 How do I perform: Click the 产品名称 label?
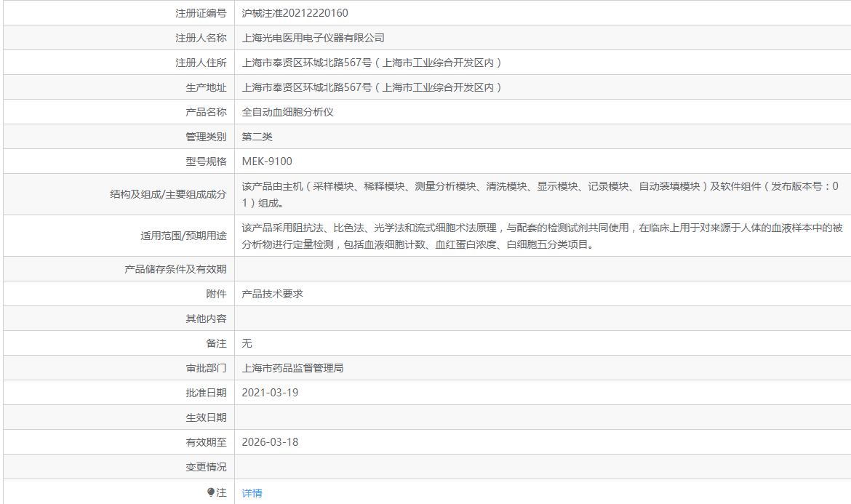[206, 112]
